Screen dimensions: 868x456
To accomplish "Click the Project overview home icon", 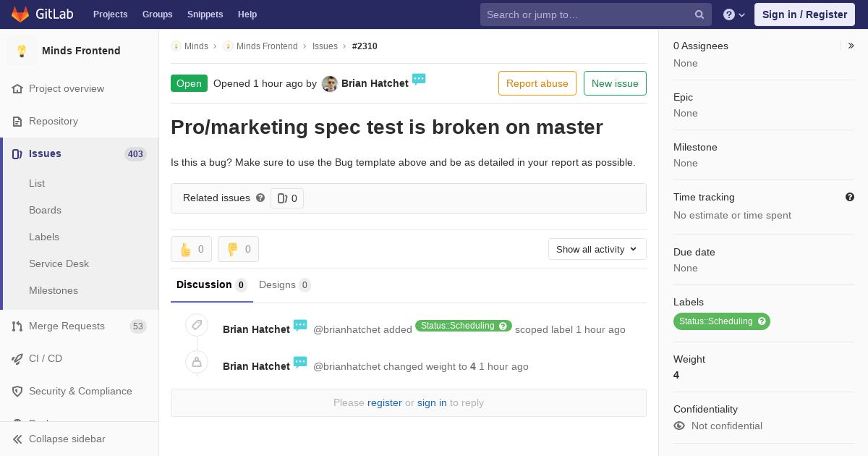I will (17, 88).
